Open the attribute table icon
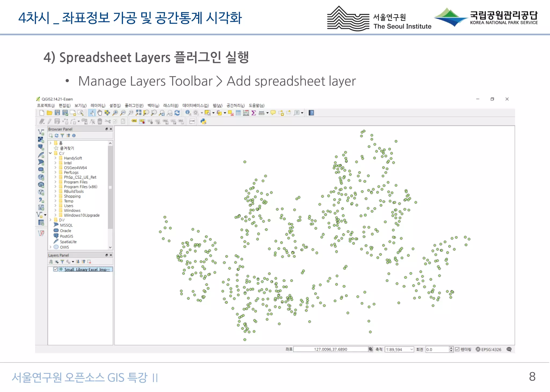This screenshot has height=392, width=550. point(238,113)
